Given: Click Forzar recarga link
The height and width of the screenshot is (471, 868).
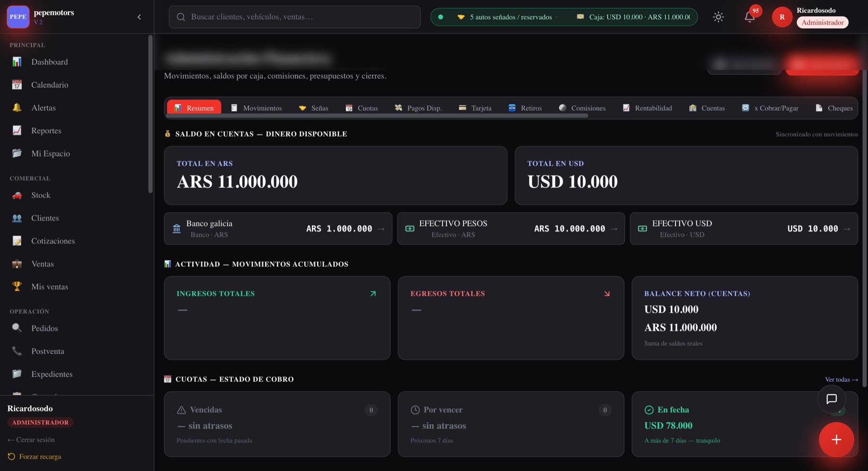Looking at the screenshot, I should [x=34, y=457].
